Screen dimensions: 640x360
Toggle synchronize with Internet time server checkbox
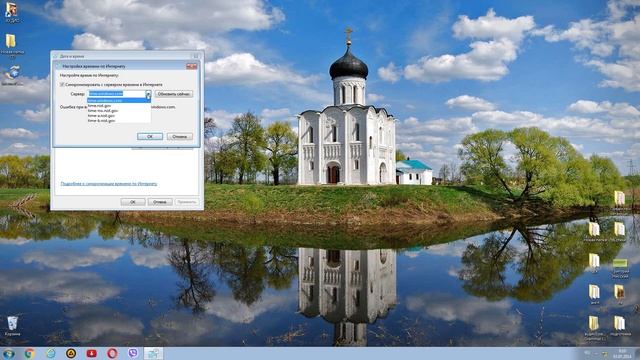[x=62, y=84]
